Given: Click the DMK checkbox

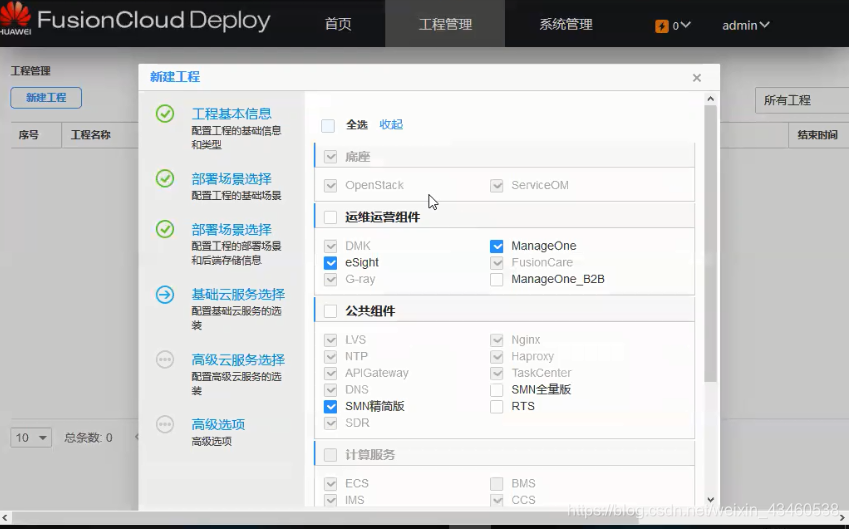Looking at the screenshot, I should point(330,246).
